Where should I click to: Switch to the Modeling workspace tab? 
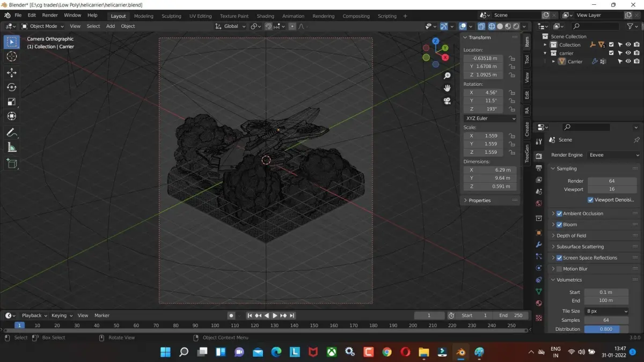pos(143,16)
